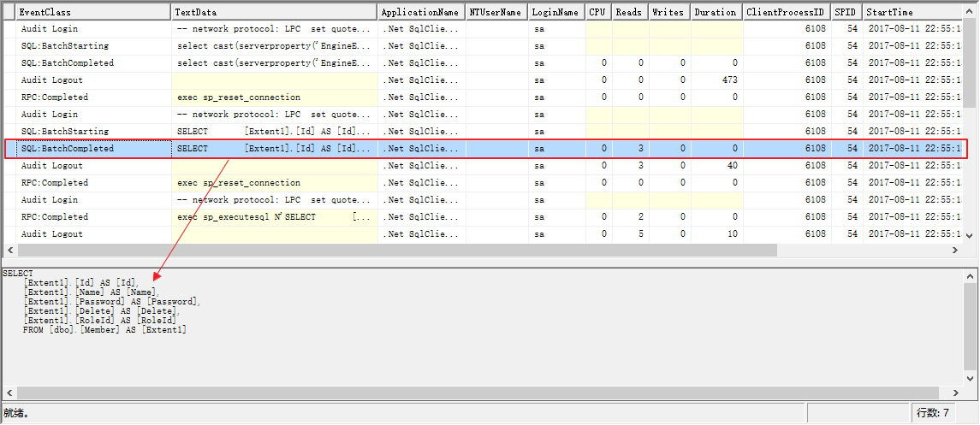Select the RPC:Completed exec sp_executesql row
The width and height of the screenshot is (980, 425).
click(483, 216)
